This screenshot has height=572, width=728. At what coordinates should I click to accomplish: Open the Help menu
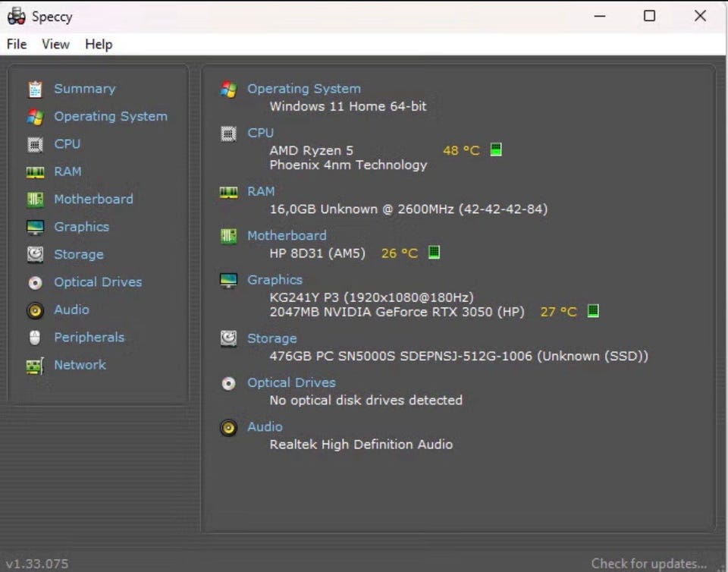click(x=99, y=44)
